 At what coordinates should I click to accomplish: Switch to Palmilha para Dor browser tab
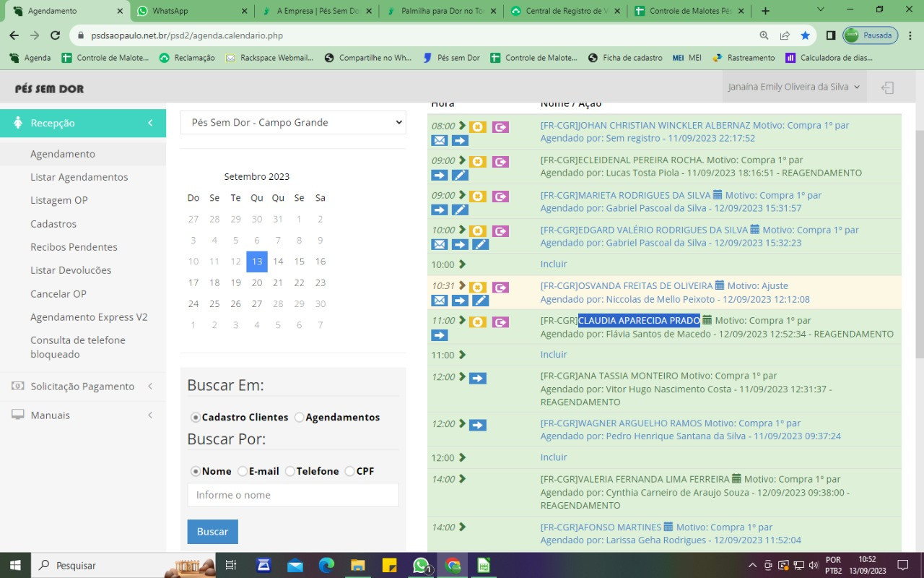click(x=442, y=11)
